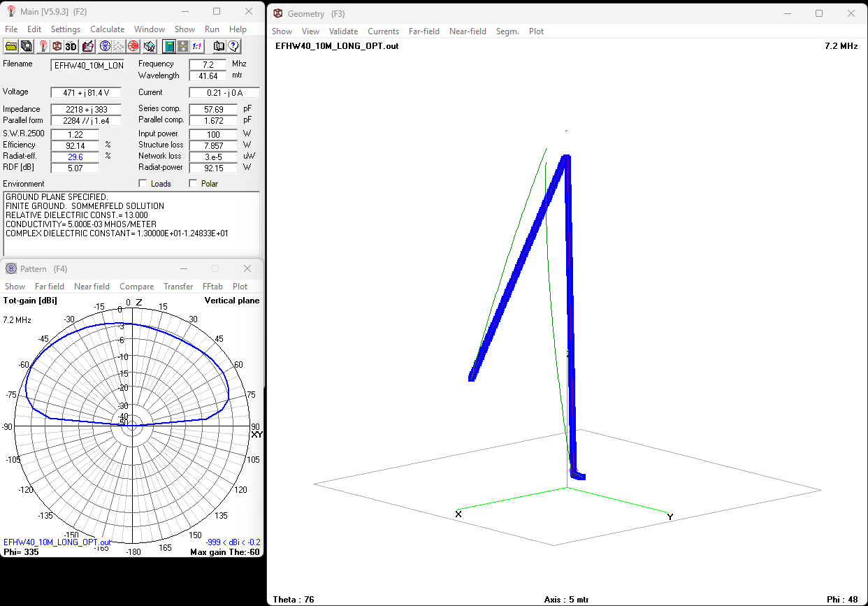Open the Far-field menu in Geometry window
Viewport: 868px width, 606px height.
[x=424, y=31]
